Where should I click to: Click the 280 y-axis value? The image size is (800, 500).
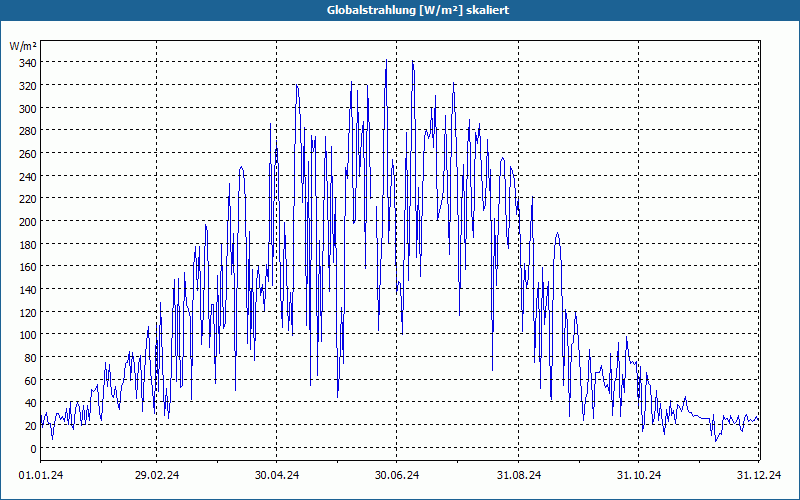click(x=28, y=132)
